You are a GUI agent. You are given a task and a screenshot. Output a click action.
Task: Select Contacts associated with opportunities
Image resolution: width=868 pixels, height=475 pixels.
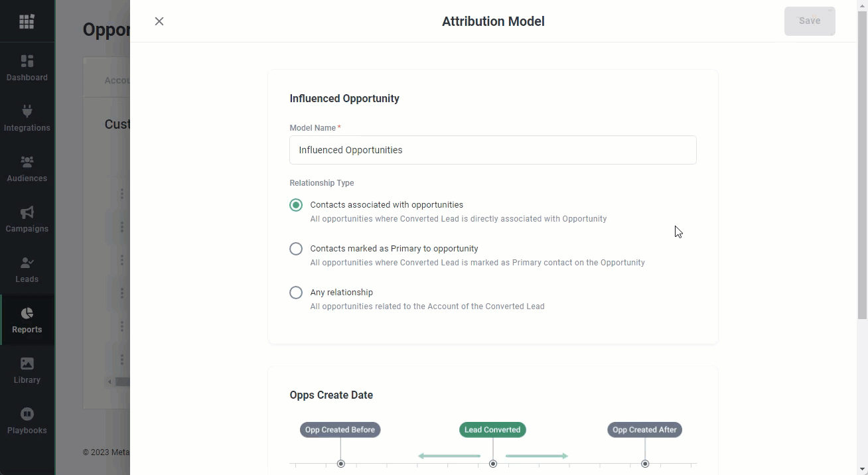[x=295, y=205]
